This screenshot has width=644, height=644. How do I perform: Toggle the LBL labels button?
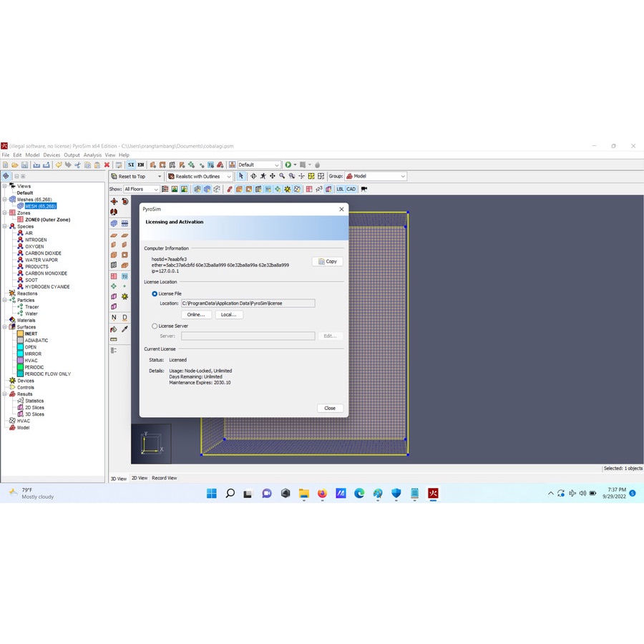340,189
